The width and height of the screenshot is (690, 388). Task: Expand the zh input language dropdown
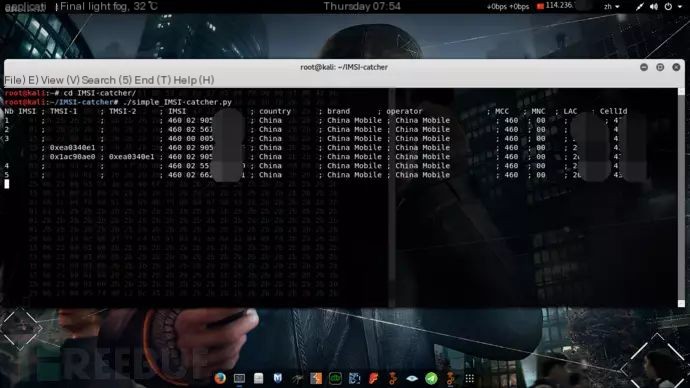click(x=612, y=7)
